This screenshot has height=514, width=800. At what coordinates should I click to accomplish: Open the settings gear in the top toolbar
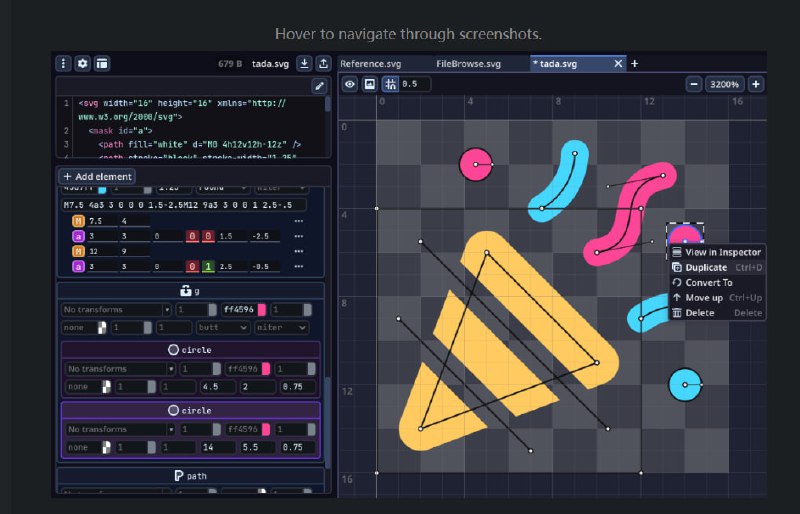click(x=83, y=63)
